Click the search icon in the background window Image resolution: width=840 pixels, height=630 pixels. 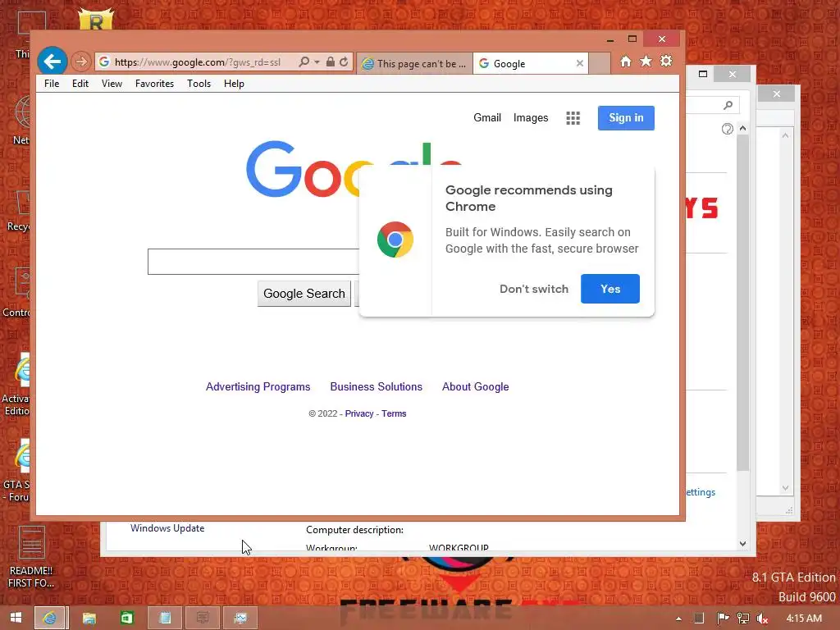tap(728, 105)
